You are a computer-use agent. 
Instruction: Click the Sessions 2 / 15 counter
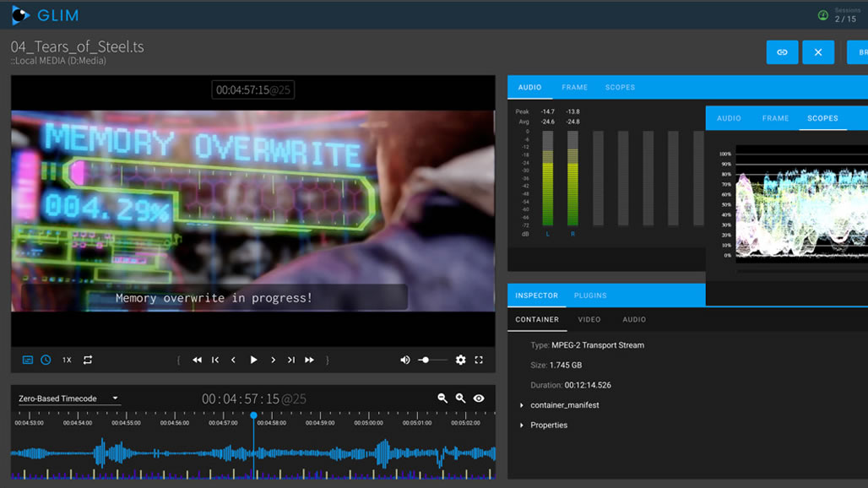846,19
